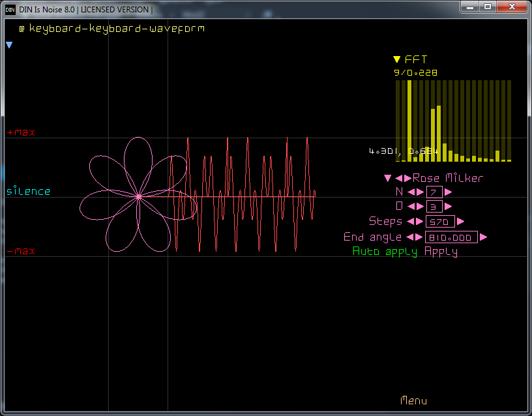Click the End angle field showing 810.000

[451, 237]
